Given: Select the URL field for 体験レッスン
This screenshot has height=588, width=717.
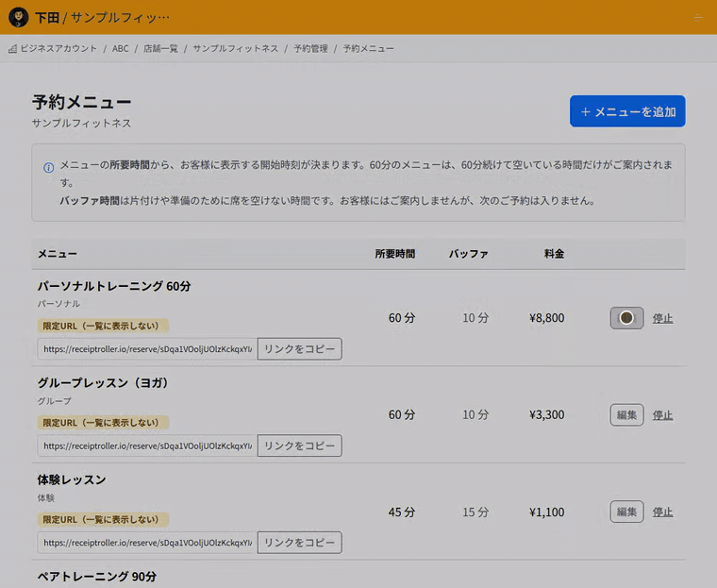Looking at the screenshot, I should (147, 543).
